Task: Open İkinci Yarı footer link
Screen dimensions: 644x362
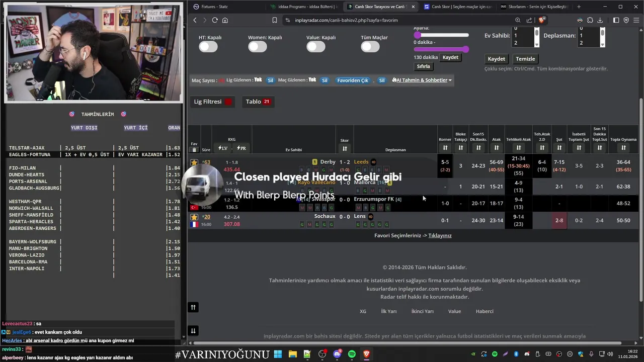Action: click(x=422, y=311)
